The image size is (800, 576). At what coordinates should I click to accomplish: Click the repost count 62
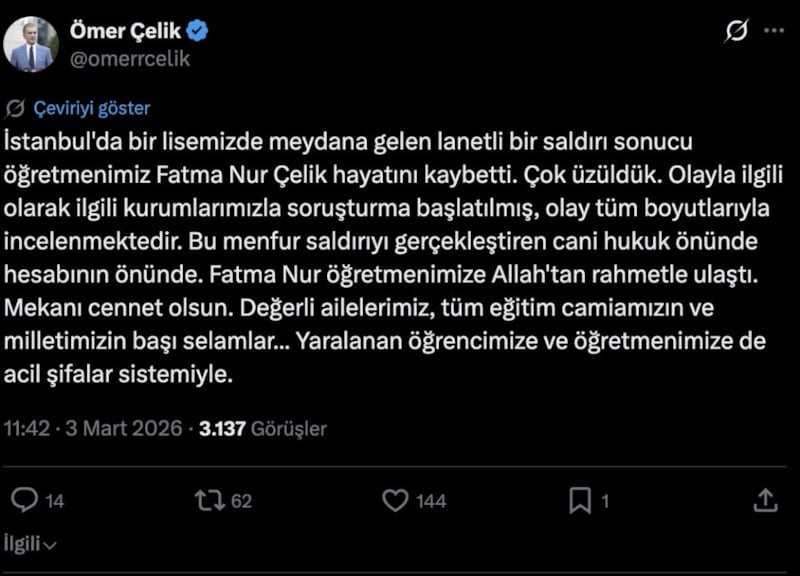point(241,501)
